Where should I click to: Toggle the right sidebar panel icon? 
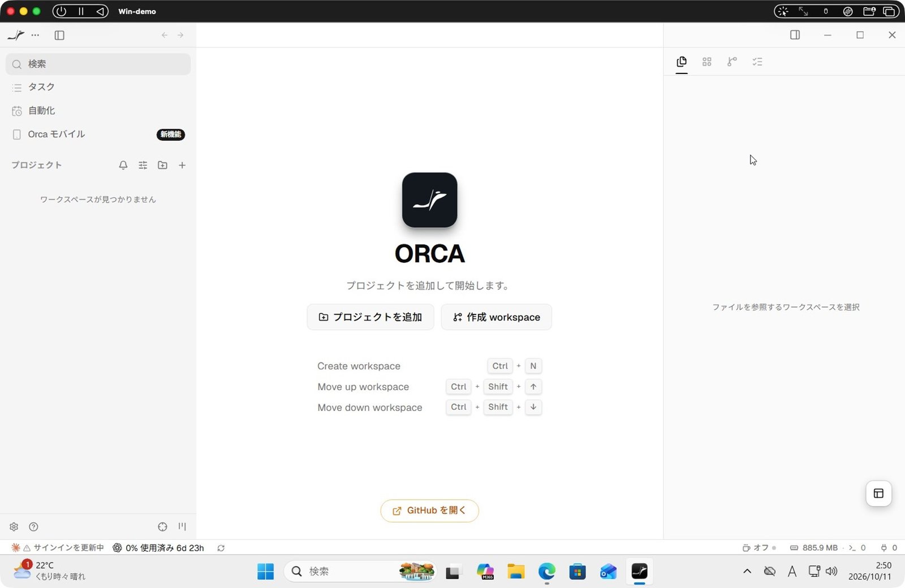(795, 35)
